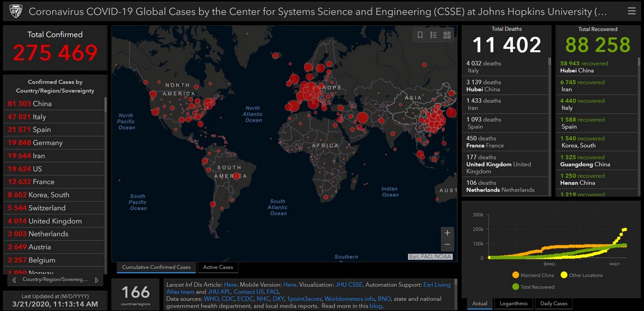644x311 pixels.
Task: Zoom out of the map with minus button
Action: (x=447, y=245)
